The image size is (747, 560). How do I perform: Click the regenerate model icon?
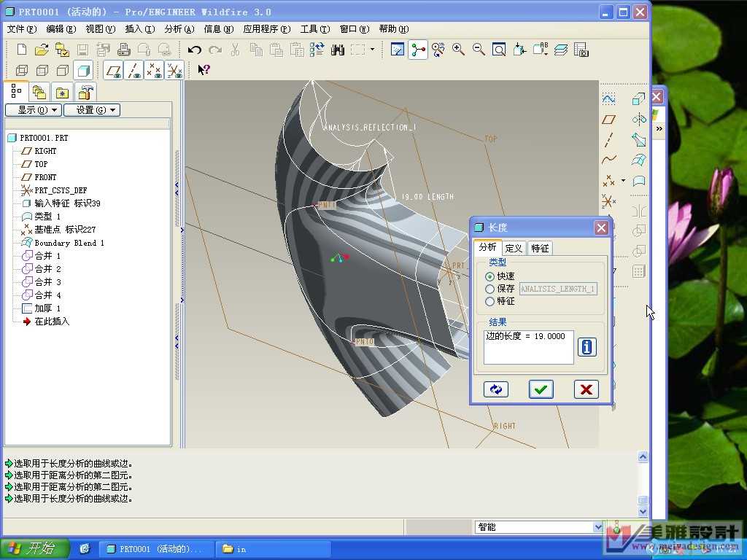[317, 50]
